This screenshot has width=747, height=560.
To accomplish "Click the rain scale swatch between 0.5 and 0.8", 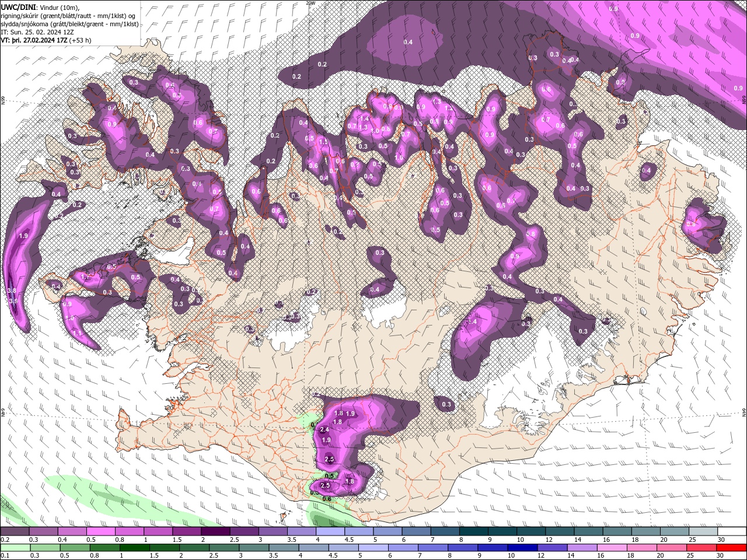I will pos(75,548).
